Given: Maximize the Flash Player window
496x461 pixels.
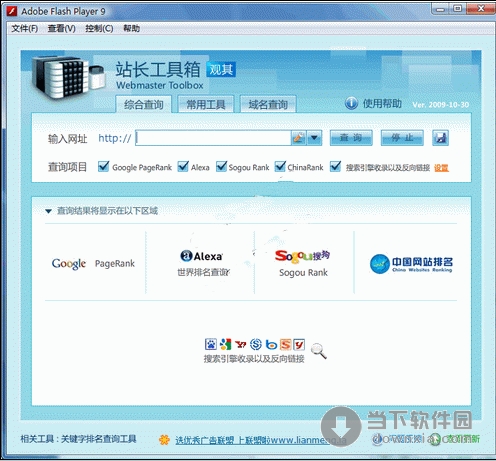Looking at the screenshot, I should pyautogui.click(x=458, y=9).
